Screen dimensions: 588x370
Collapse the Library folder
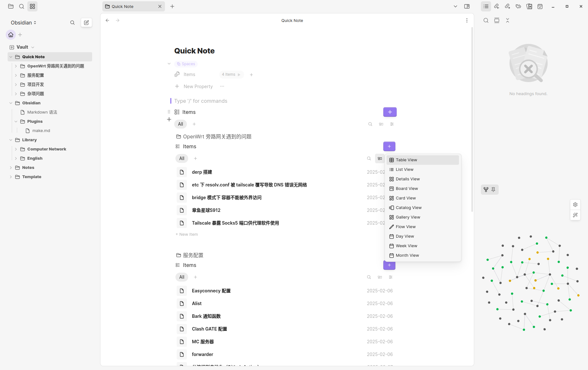pyautogui.click(x=11, y=140)
